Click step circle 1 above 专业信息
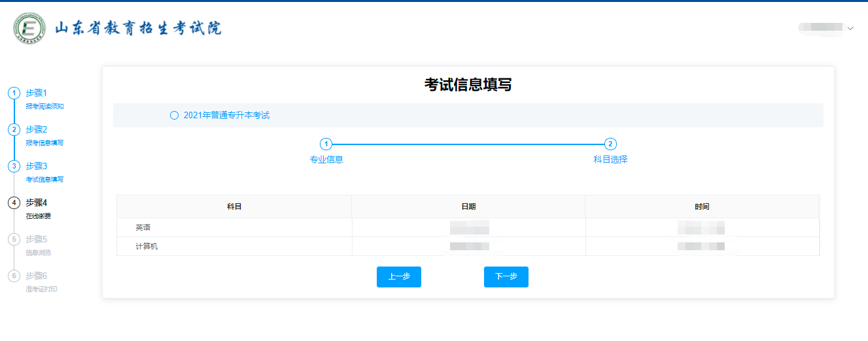 tap(326, 144)
